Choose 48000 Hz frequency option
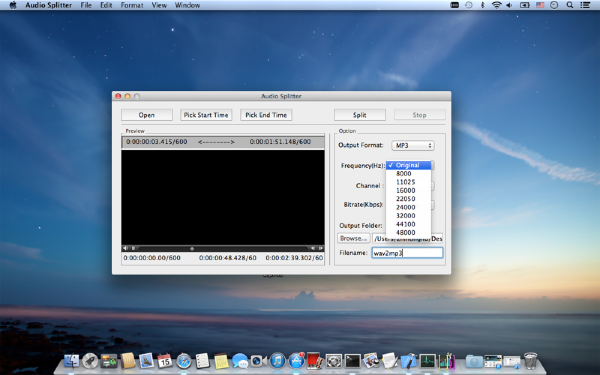600x375 pixels. 409,232
